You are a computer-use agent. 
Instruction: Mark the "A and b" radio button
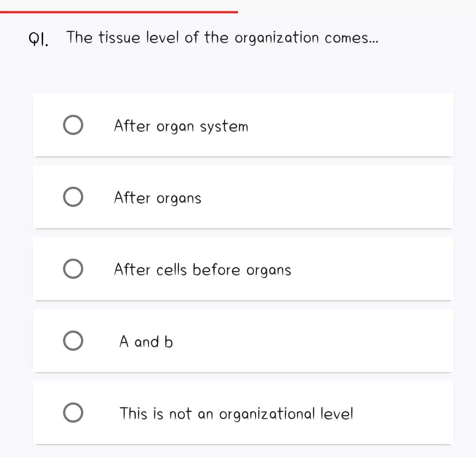pos(73,341)
